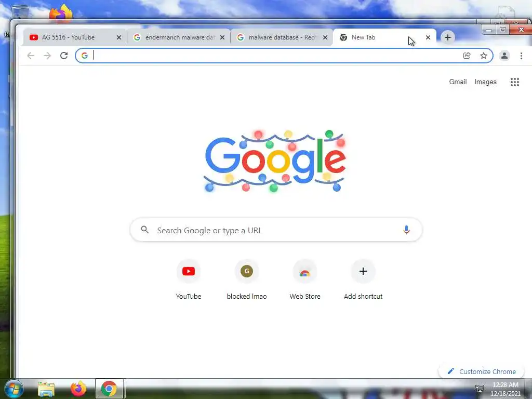The height and width of the screenshot is (399, 532).
Task: Click the Chrome taskbar button
Action: [x=109, y=389]
